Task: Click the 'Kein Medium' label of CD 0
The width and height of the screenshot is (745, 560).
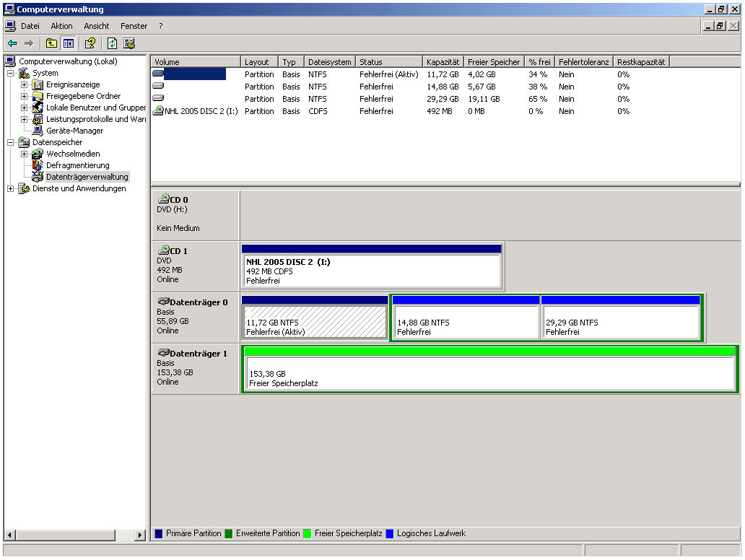Action: point(178,228)
